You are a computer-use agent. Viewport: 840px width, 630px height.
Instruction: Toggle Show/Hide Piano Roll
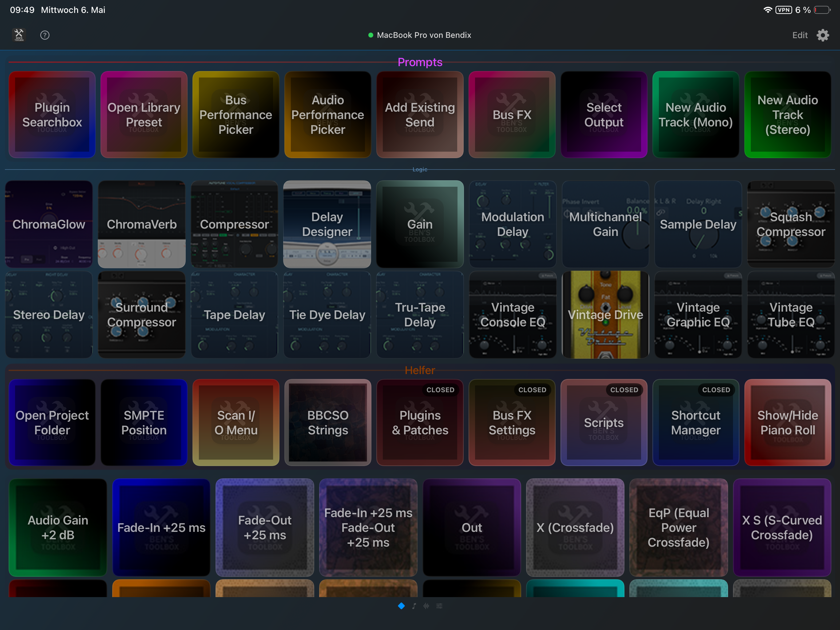pos(788,422)
